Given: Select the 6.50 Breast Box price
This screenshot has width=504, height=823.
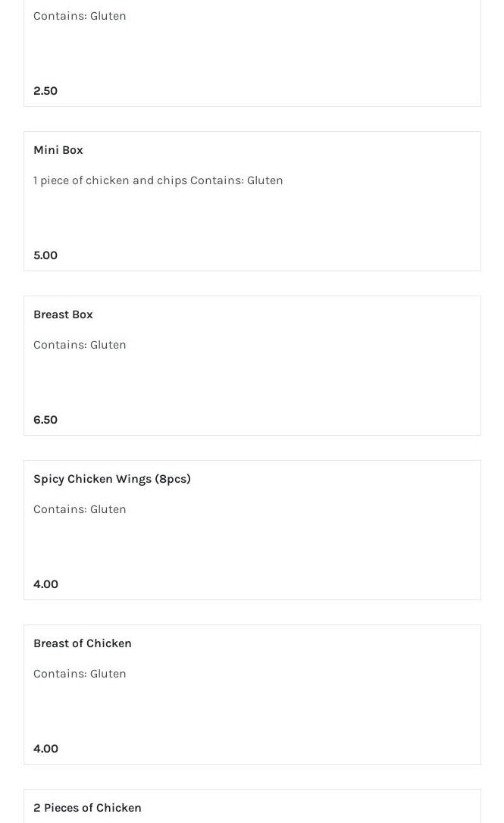Looking at the screenshot, I should (x=45, y=420).
